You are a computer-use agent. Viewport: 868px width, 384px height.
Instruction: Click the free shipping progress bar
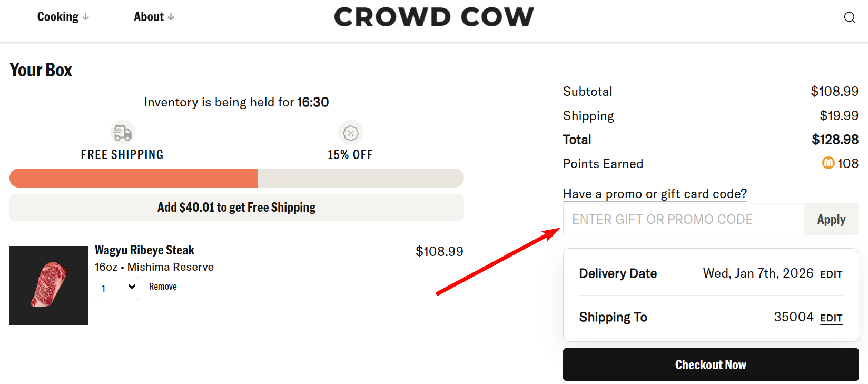[236, 178]
